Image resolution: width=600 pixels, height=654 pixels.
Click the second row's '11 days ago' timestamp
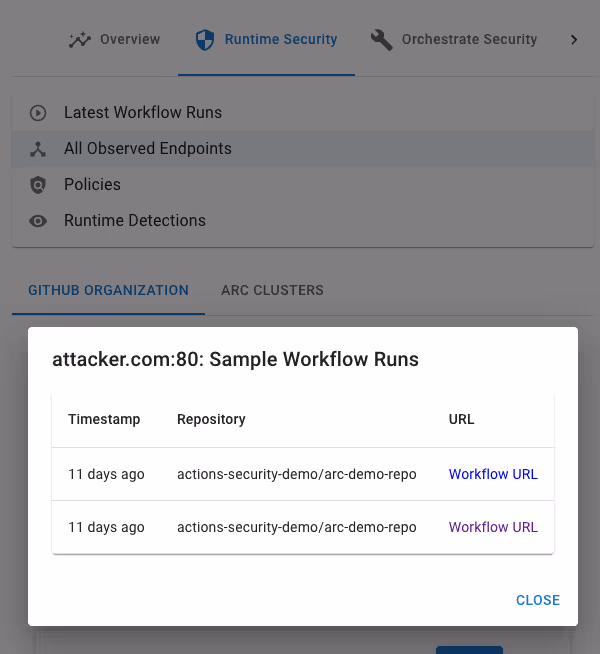click(x=106, y=527)
